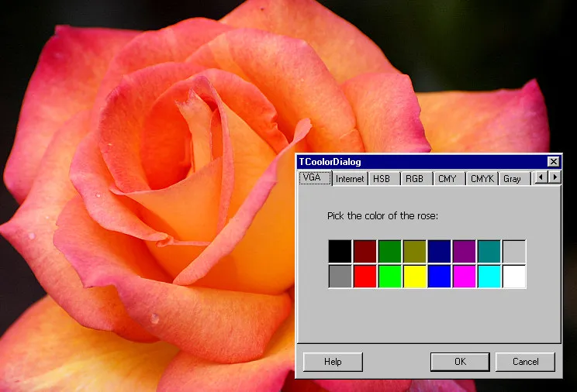Pick the maroon color swatch
Viewport: 577px width, 392px height.
pyautogui.click(x=365, y=252)
